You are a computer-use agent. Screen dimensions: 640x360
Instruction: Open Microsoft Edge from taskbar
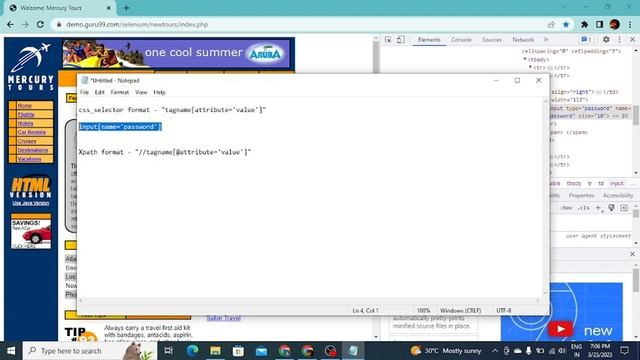pyautogui.click(x=192, y=351)
